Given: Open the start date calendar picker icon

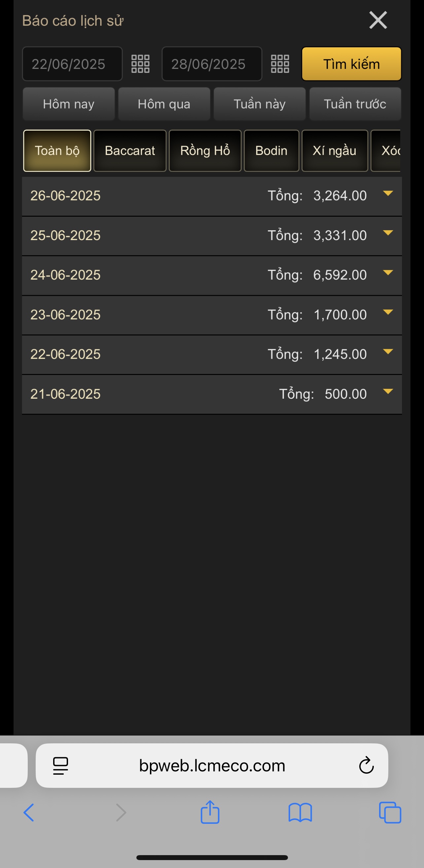Looking at the screenshot, I should 140,64.
